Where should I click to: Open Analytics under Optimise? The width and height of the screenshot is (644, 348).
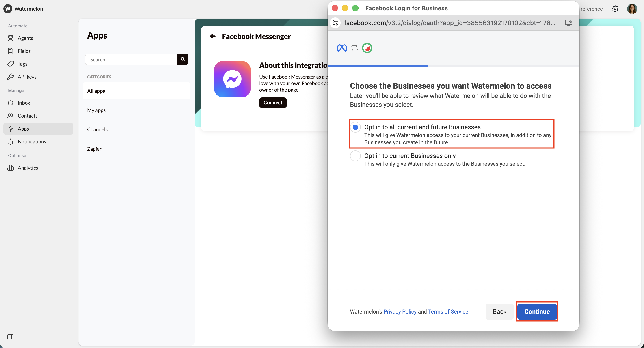pyautogui.click(x=28, y=168)
